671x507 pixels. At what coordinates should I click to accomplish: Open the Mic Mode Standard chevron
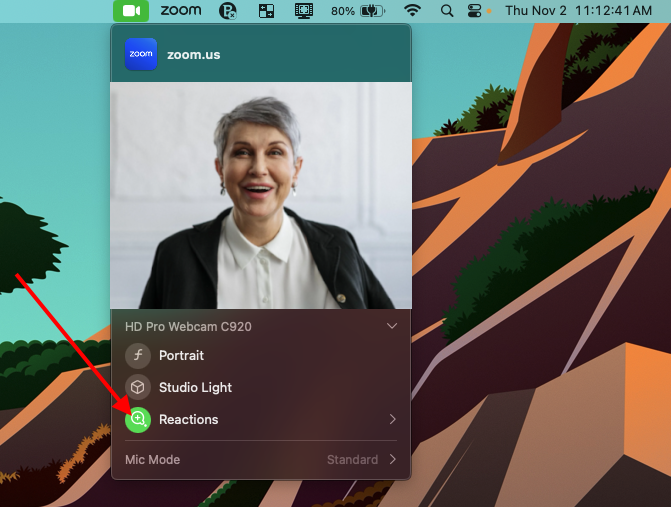point(392,460)
